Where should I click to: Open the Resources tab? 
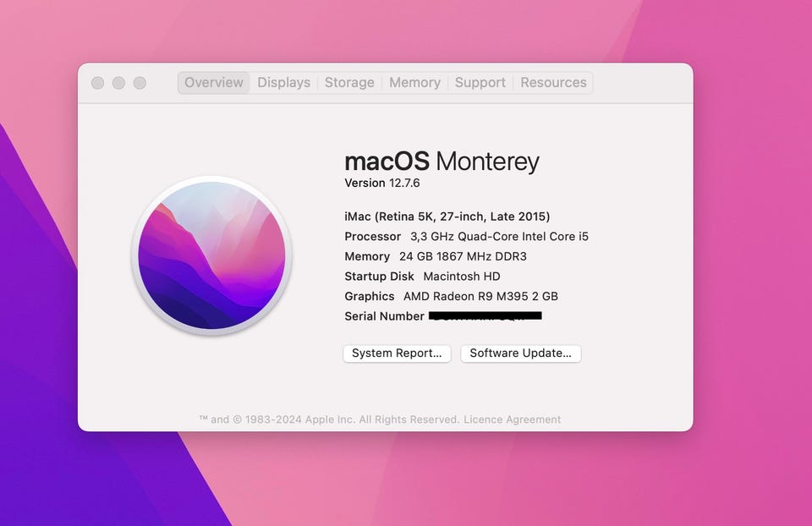(553, 83)
